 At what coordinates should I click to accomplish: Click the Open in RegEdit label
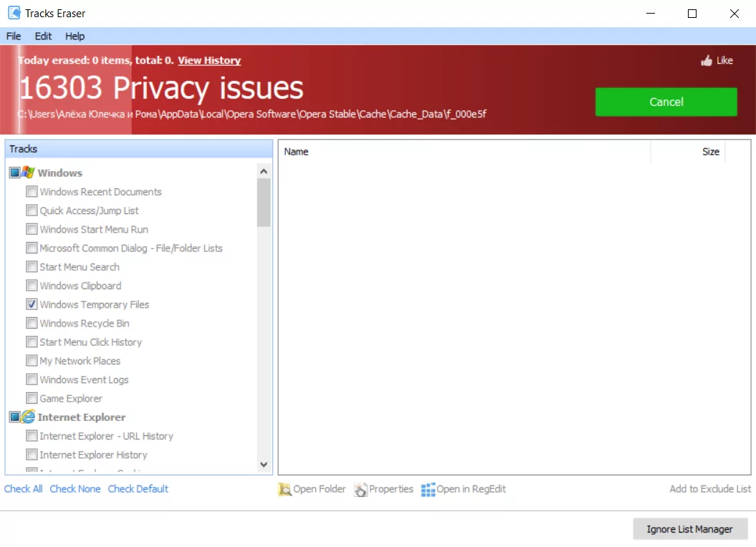click(x=471, y=489)
